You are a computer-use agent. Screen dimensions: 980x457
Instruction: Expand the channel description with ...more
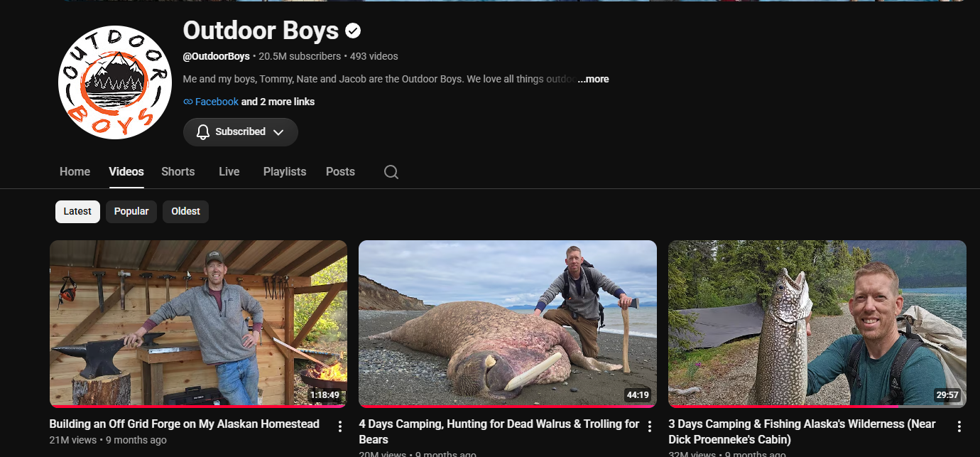coord(593,79)
